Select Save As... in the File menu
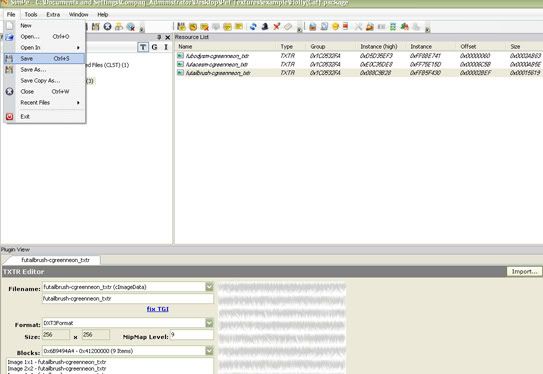 (44, 70)
